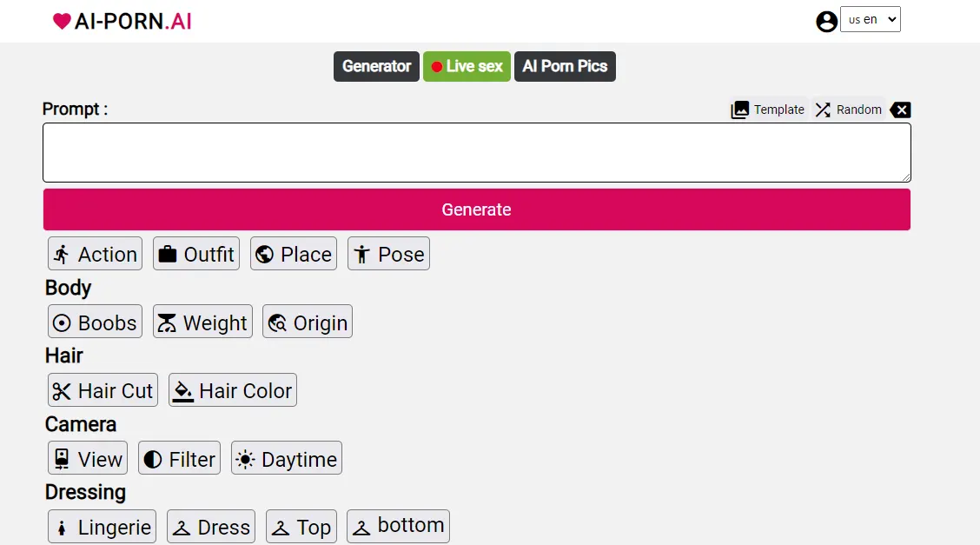This screenshot has height=545, width=980.
Task: Open the user account icon
Action: pos(826,21)
